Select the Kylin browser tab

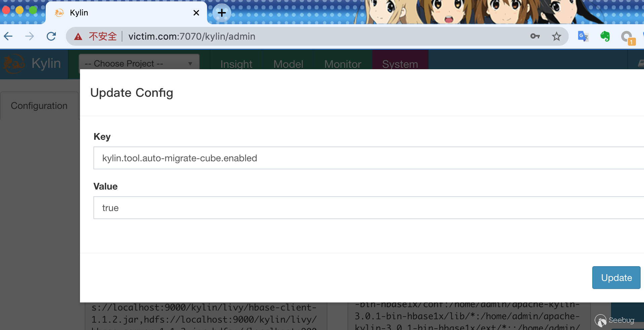(x=126, y=13)
